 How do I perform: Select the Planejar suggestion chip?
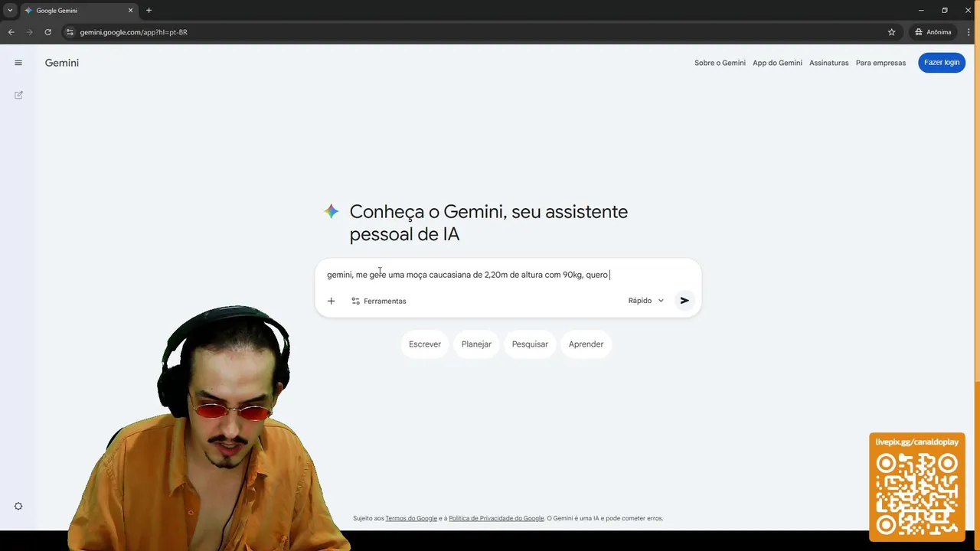point(476,344)
